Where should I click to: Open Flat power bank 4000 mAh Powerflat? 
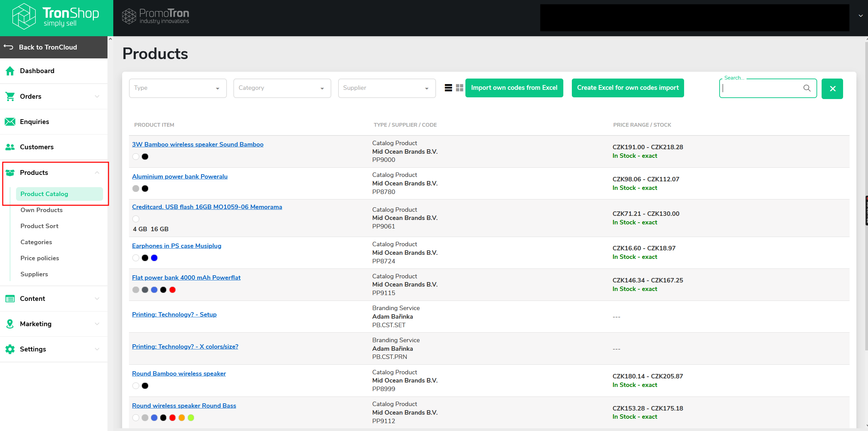(x=186, y=278)
